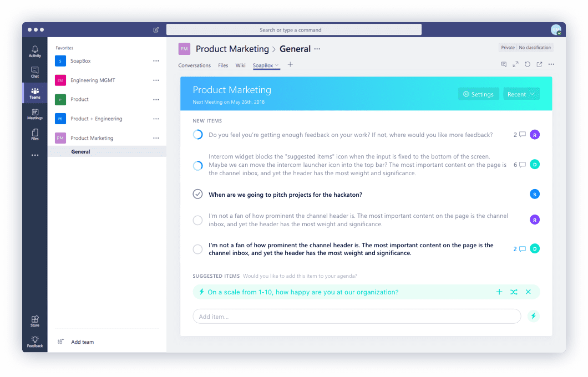Click the suggested happiness scale question

[303, 292]
